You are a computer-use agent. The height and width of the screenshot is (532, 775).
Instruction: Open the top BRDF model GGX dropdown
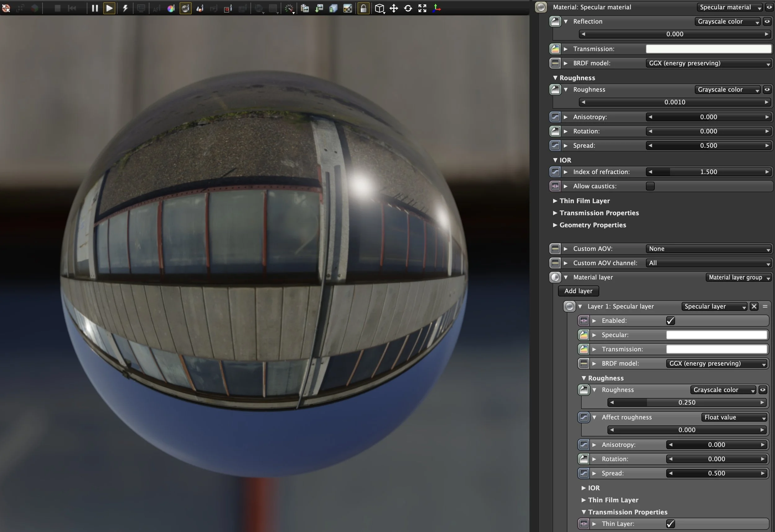[x=709, y=63]
